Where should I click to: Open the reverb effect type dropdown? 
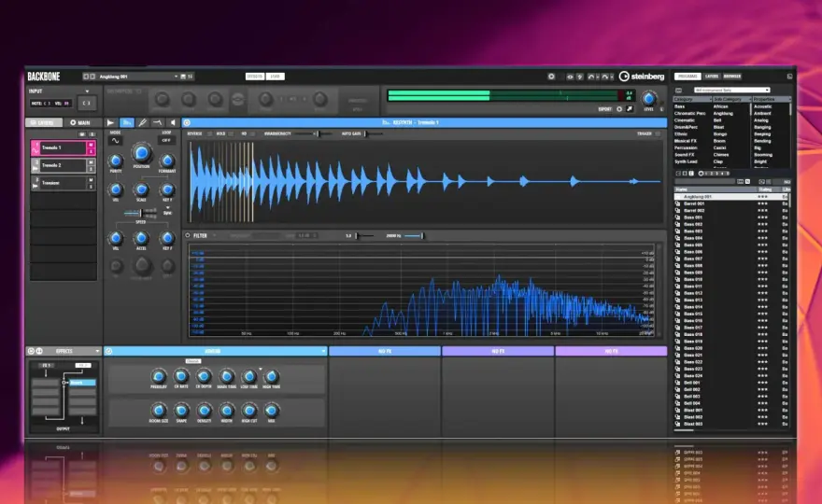coord(323,351)
